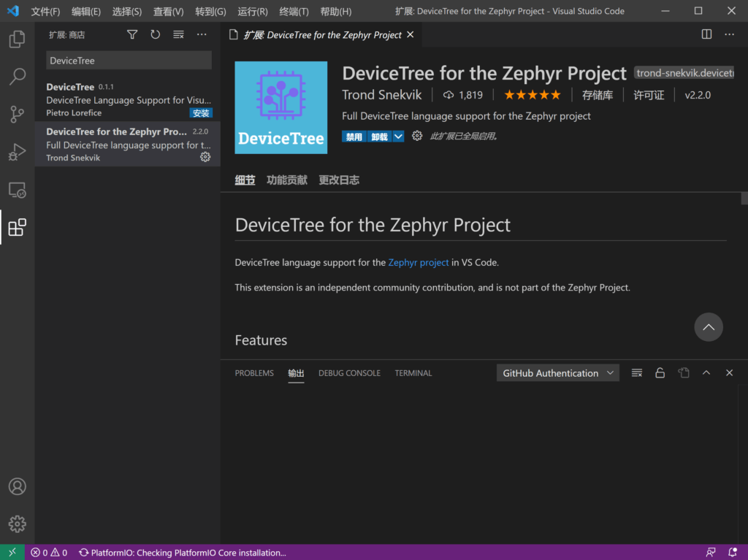Close the DeviceTree for the Zephyr Project tab
The image size is (748, 560).
pos(411,34)
